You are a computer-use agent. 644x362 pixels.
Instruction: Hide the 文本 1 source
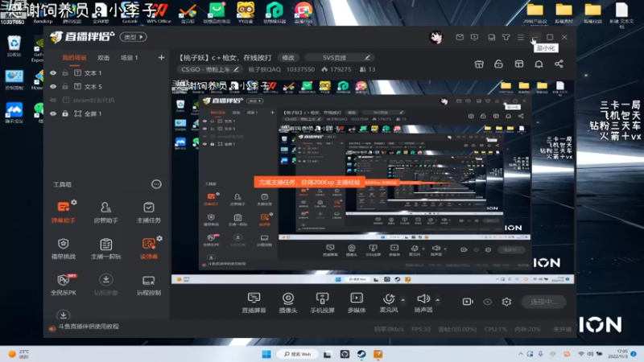[x=53, y=73]
